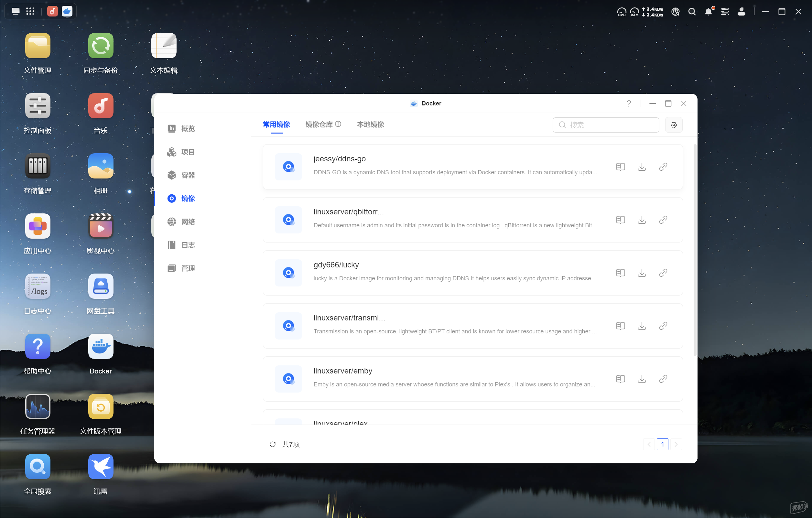The width and height of the screenshot is (812, 518).
Task: Click the gdy666/lucky image title
Action: coord(336,265)
